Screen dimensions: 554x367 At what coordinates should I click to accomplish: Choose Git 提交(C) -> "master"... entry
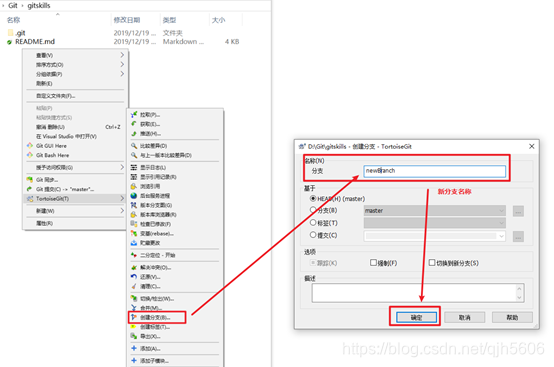point(75,189)
